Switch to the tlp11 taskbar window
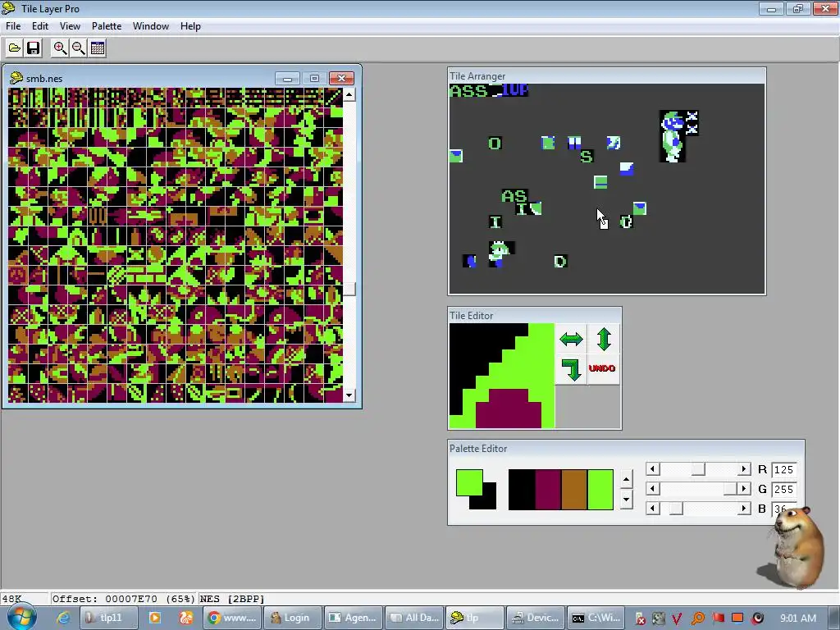The height and width of the screenshot is (630, 840). pyautogui.click(x=109, y=618)
